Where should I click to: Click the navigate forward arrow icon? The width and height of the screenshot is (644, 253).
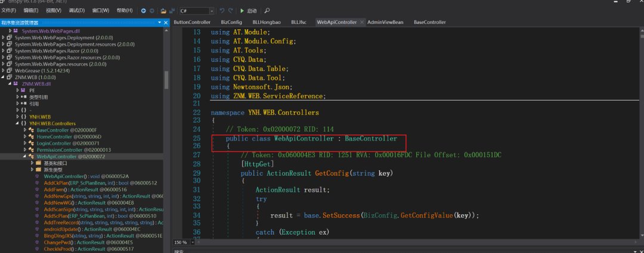point(151,11)
